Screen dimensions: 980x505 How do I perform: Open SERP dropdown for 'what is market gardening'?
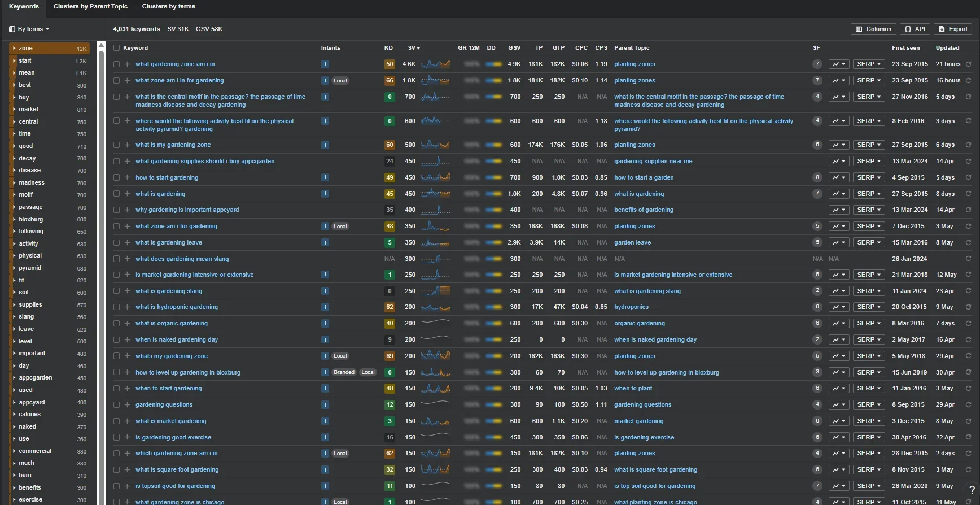coord(868,421)
